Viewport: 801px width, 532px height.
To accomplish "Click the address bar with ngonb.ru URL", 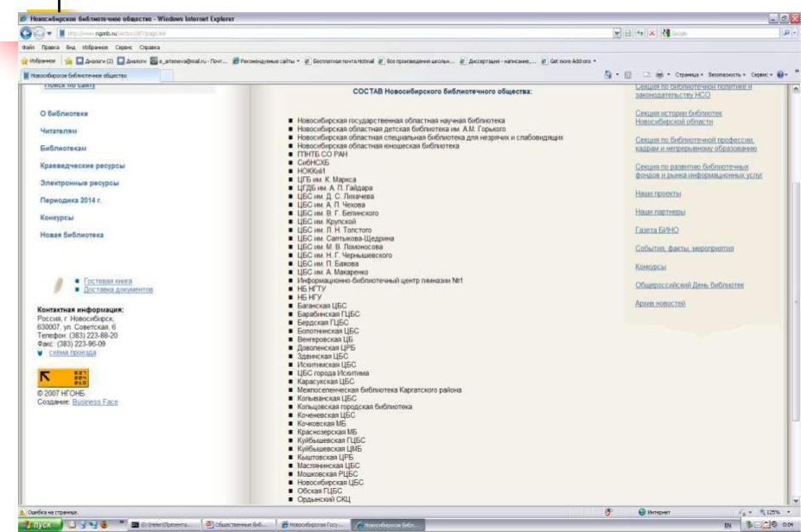I will click(334, 33).
